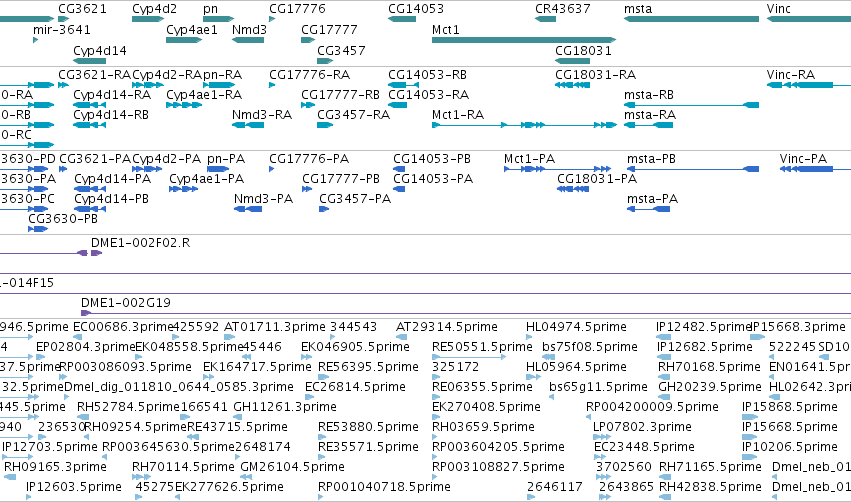The image size is (851, 502).
Task: Select the EC23448.5prime EST label
Action: pyautogui.click(x=644, y=447)
